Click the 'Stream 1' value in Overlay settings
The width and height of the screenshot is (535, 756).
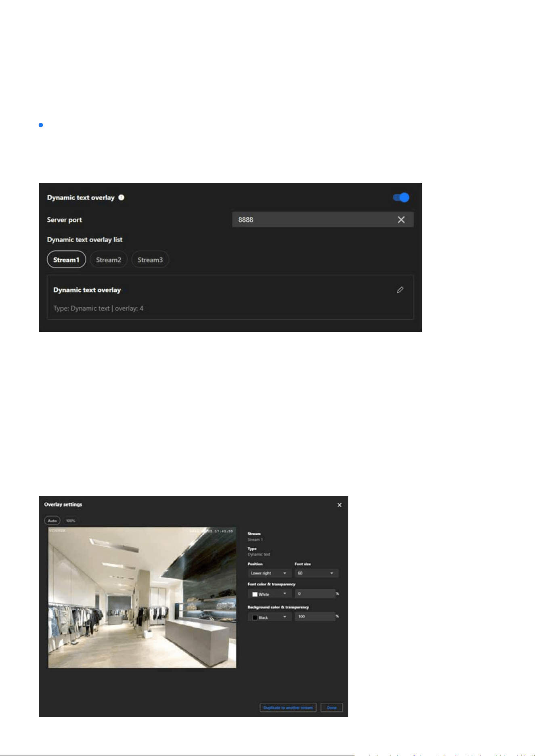255,540
